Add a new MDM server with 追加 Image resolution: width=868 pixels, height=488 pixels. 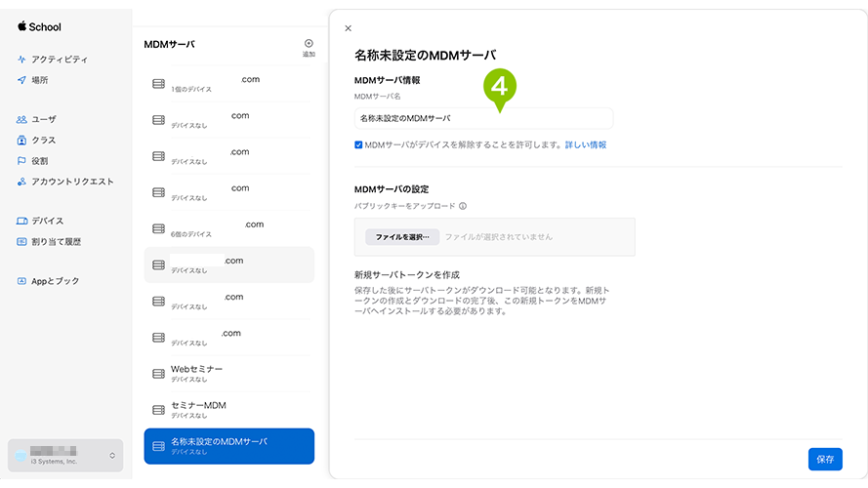(x=309, y=48)
